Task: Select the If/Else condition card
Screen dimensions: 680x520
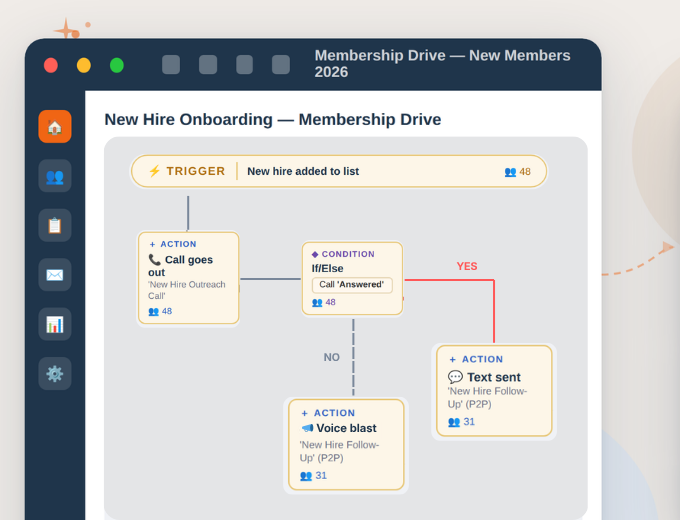Action: click(x=352, y=278)
